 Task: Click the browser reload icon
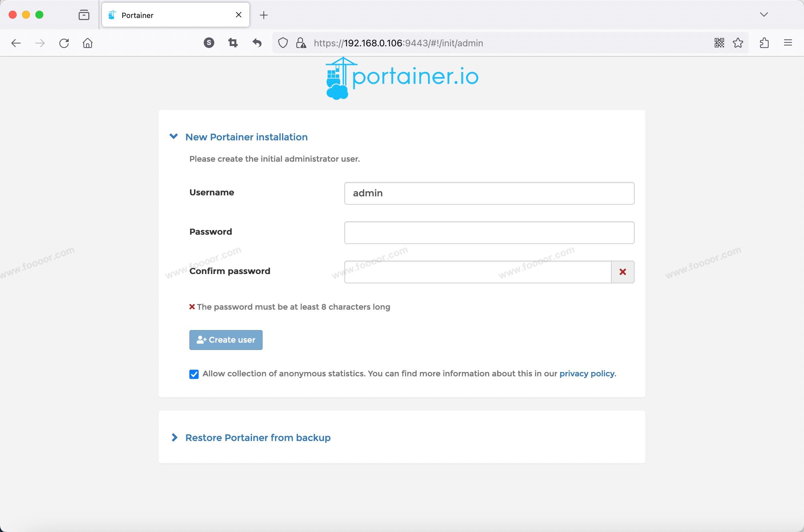(x=64, y=43)
